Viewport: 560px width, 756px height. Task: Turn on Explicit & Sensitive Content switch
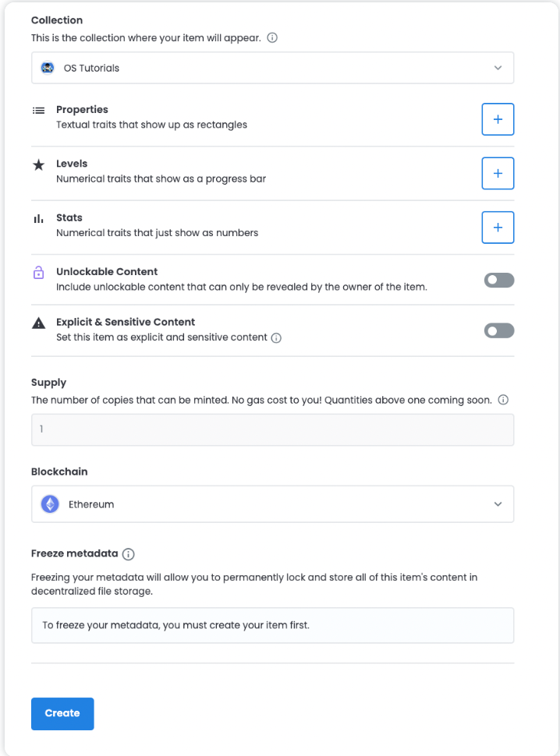tap(499, 330)
